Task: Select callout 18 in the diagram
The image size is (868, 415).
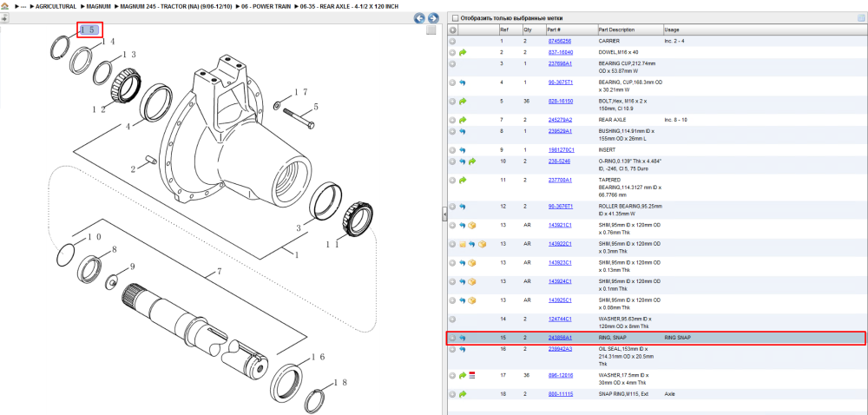Action: (x=339, y=382)
